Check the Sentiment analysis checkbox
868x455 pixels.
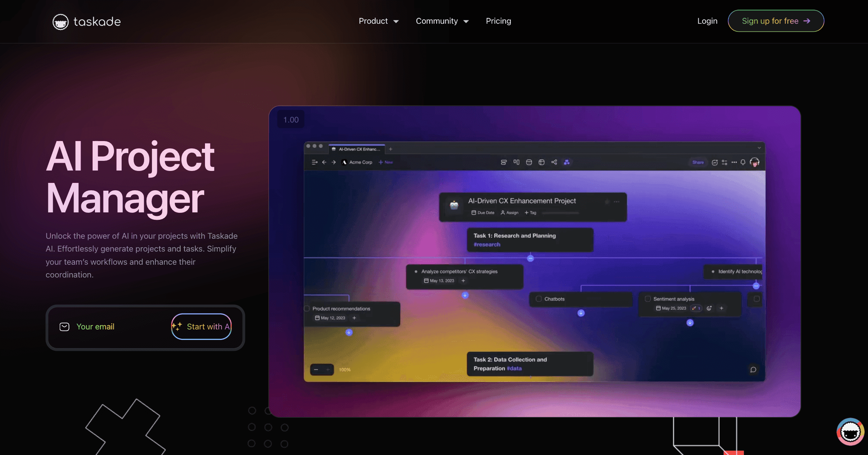648,299
